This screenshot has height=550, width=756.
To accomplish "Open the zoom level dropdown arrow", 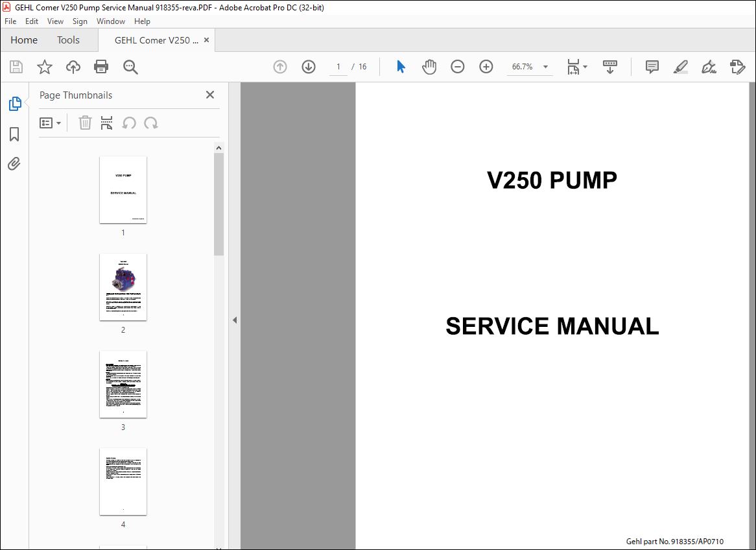I will click(545, 67).
